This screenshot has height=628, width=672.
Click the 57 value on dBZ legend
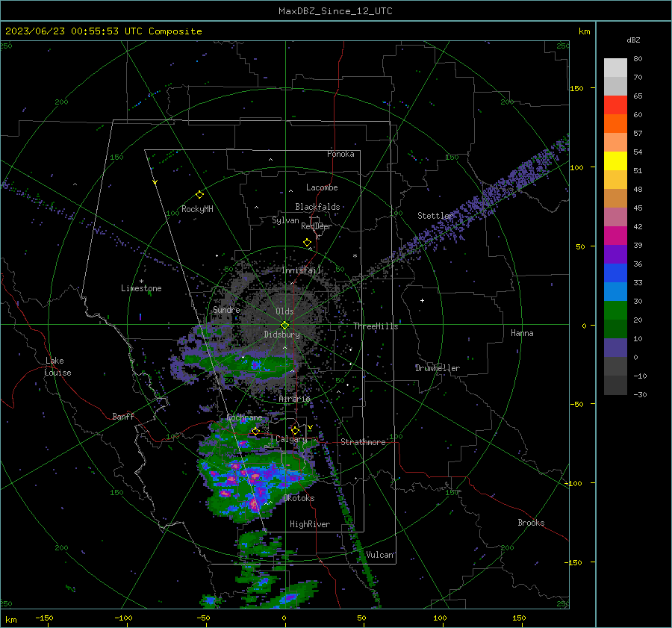coord(638,134)
